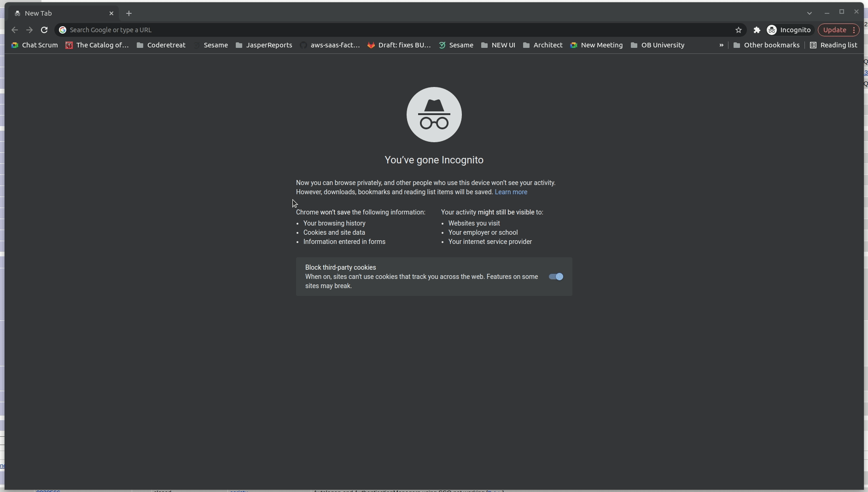
Task: Click the Block third-party cookies title
Action: (x=341, y=267)
